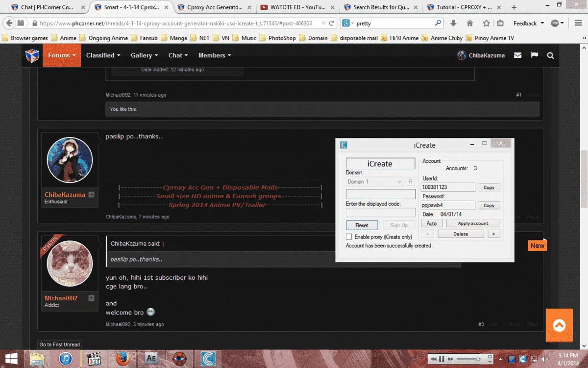Image resolution: width=588 pixels, height=368 pixels.
Task: Open File Explorer from the taskbar
Action: point(37,359)
